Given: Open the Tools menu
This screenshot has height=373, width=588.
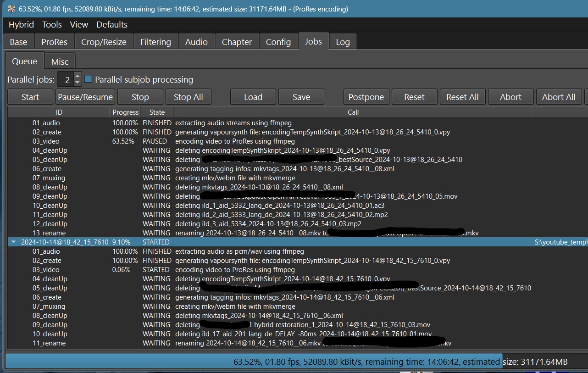Looking at the screenshot, I should click(x=52, y=25).
